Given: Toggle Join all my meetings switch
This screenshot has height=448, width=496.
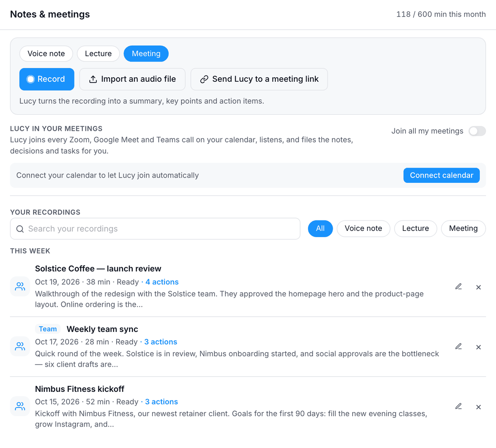Looking at the screenshot, I should [477, 131].
